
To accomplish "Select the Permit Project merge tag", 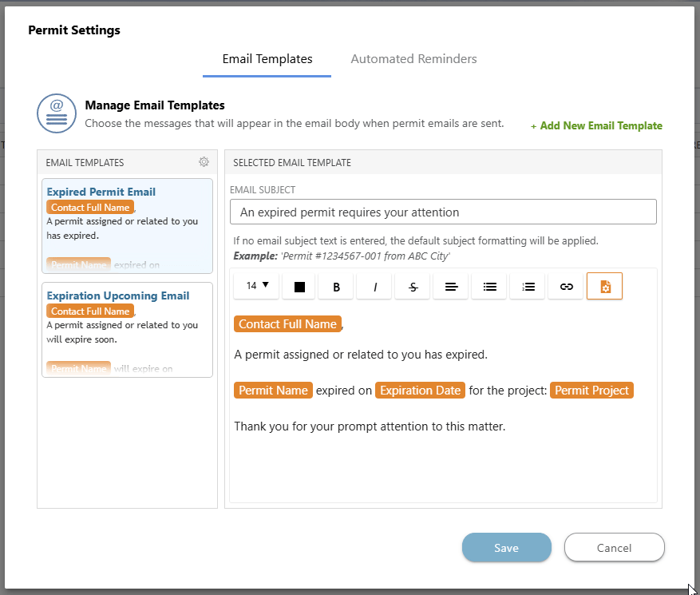I will pos(591,391).
